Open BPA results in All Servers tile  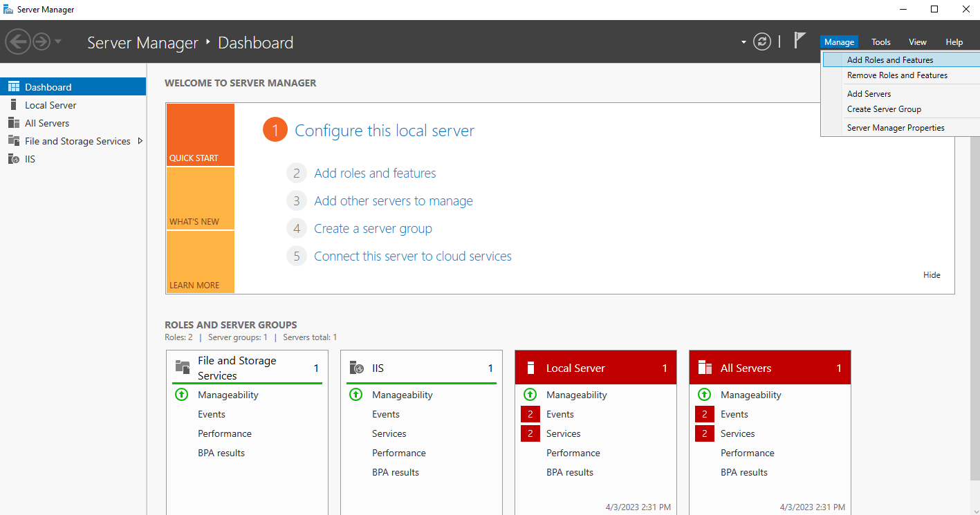coord(744,472)
